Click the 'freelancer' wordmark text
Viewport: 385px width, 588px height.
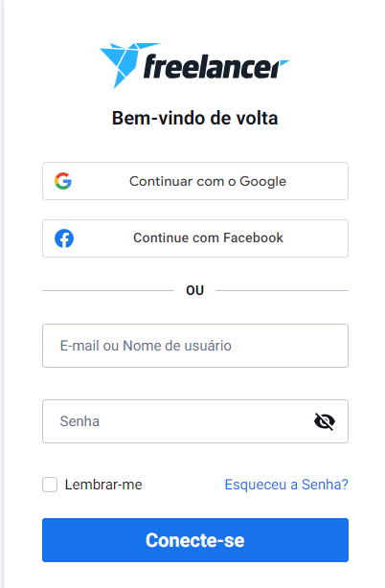(x=216, y=66)
